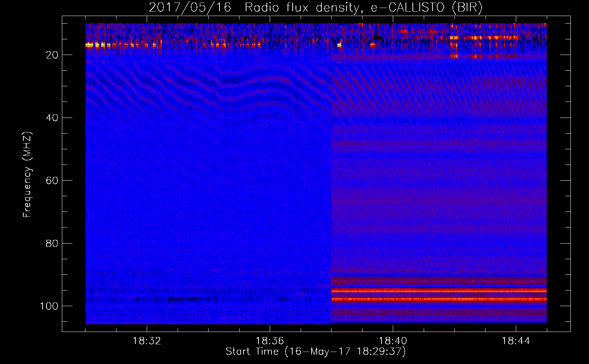This screenshot has width=589, height=364.
Task: Click the 18:40 time tick label
Action: pos(393,341)
